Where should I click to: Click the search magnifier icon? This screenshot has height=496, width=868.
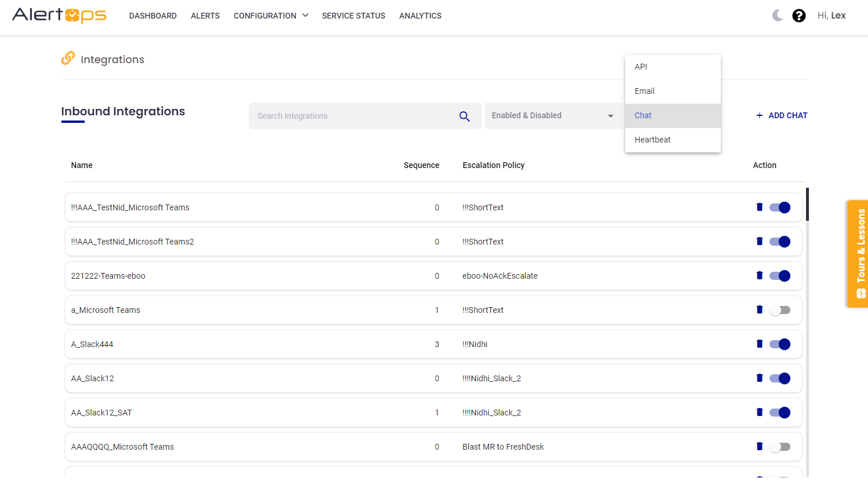[464, 116]
